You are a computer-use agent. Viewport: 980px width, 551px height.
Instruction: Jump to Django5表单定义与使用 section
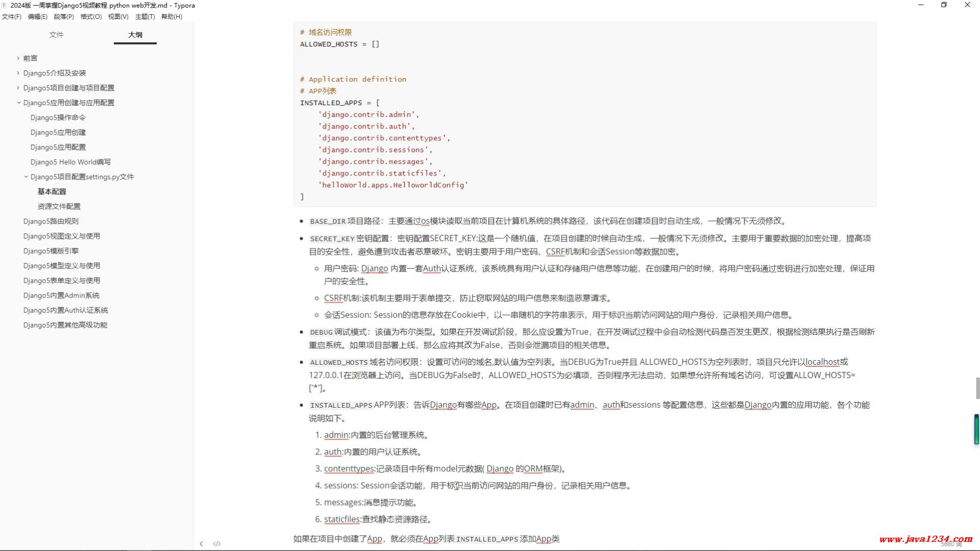pos(61,280)
